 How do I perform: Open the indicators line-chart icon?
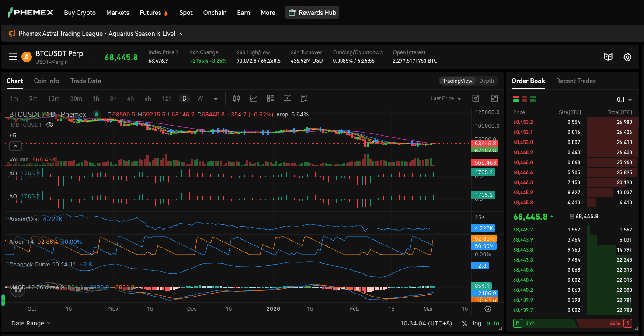tap(254, 98)
